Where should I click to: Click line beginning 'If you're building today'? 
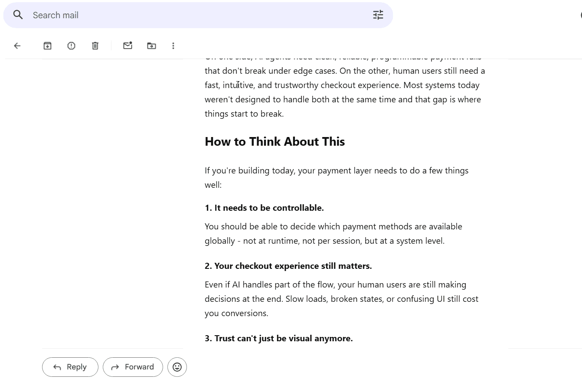pos(337,170)
